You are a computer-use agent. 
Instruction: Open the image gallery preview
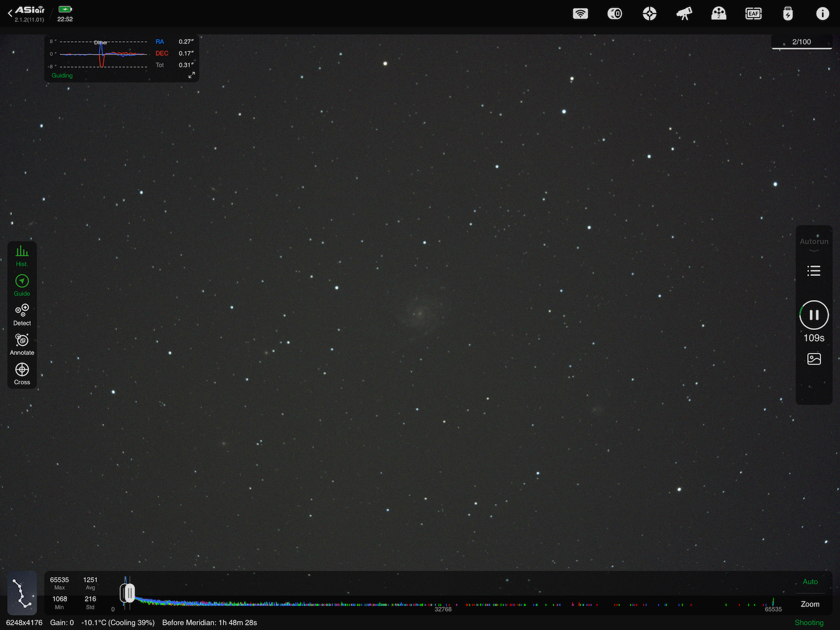pos(814,359)
